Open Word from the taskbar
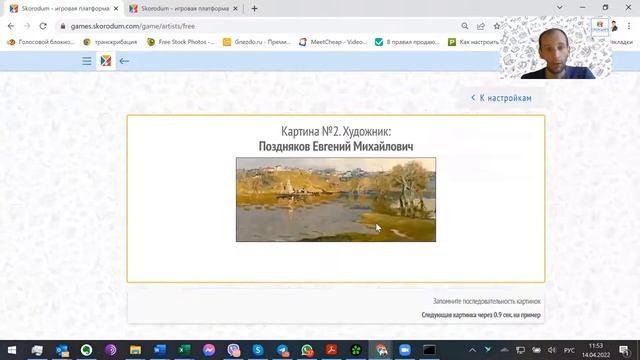 [160, 350]
